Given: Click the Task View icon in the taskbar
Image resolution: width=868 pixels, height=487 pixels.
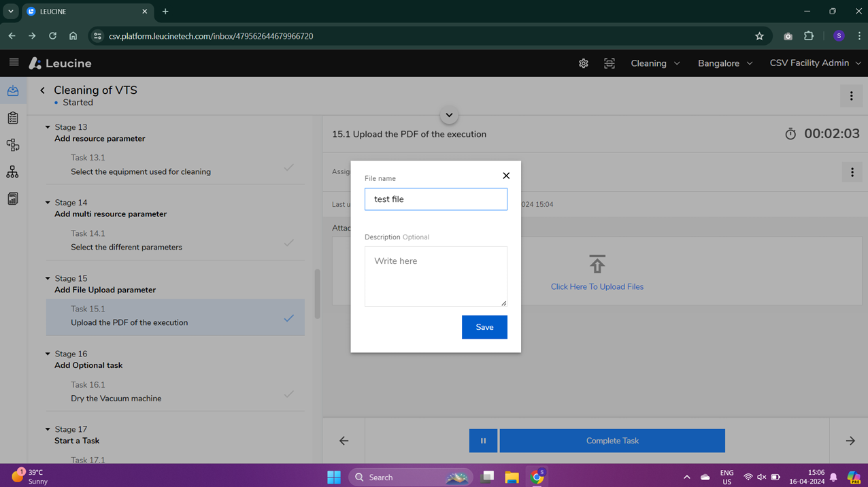Looking at the screenshot, I should tap(487, 477).
